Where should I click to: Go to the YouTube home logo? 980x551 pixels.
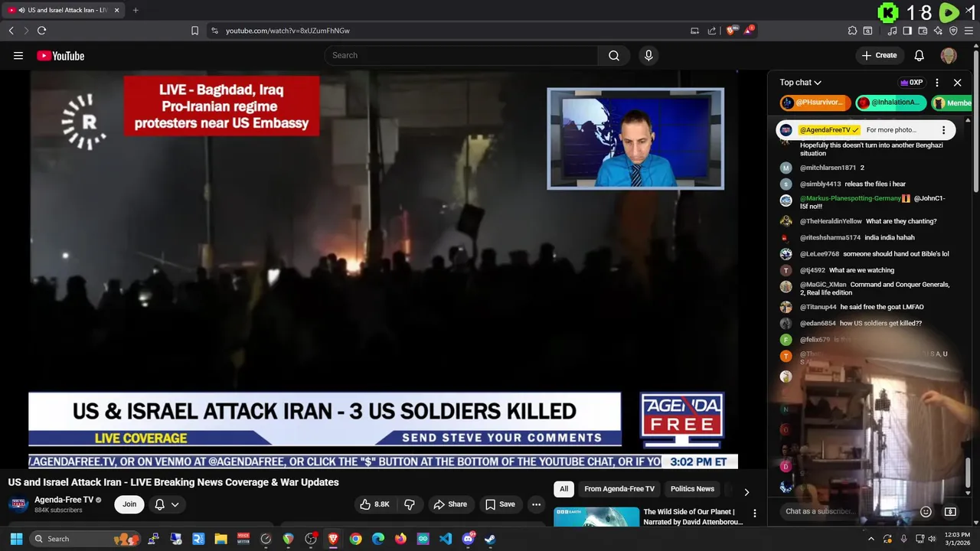(60, 55)
